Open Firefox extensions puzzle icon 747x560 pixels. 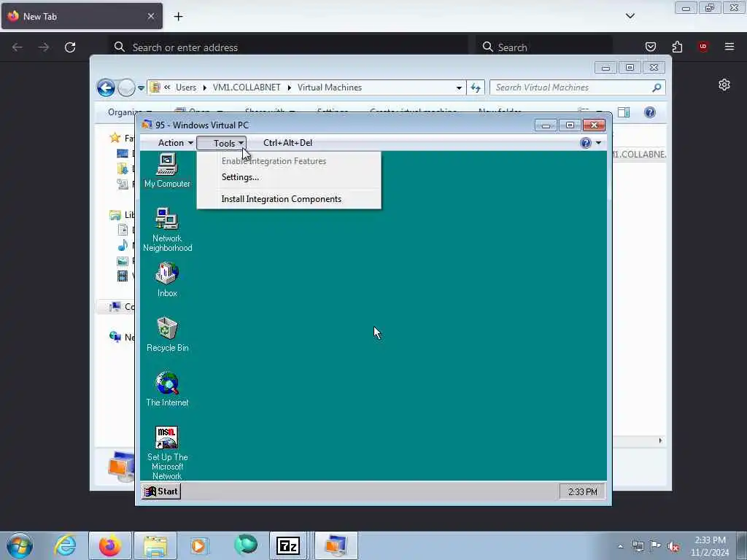click(x=677, y=47)
